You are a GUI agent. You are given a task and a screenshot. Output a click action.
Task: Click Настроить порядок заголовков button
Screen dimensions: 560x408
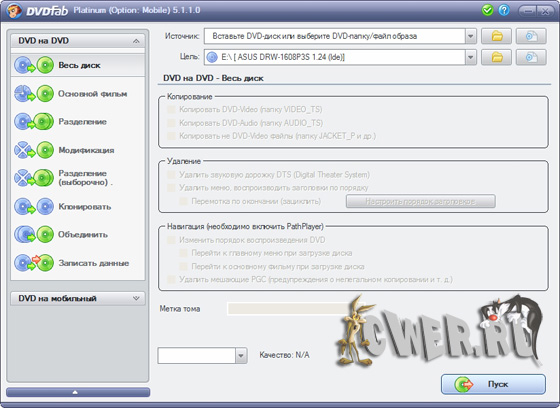pyautogui.click(x=420, y=201)
